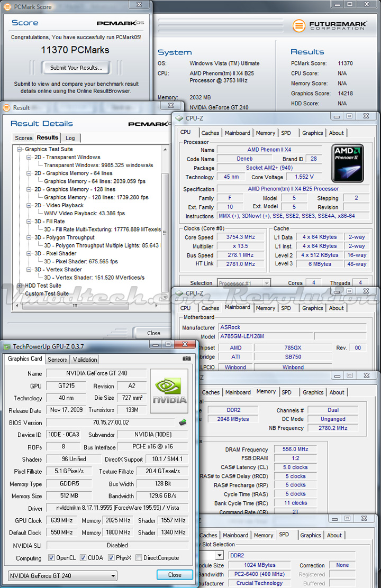Viewport: 381px width, 588px height.
Task: Click the BIOS Version field in GPU-Z
Action: (x=111, y=422)
